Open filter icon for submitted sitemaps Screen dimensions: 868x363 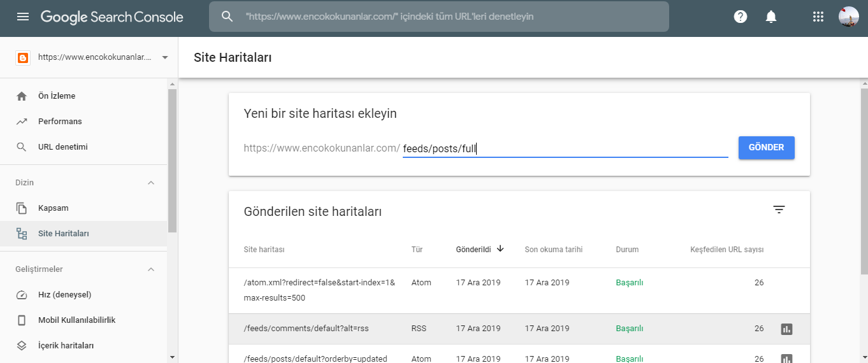pos(779,210)
